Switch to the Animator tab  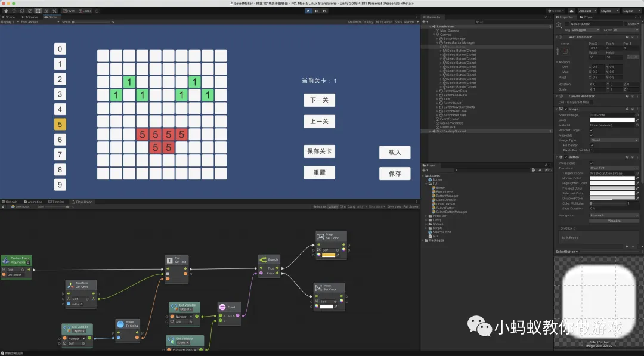(30, 17)
